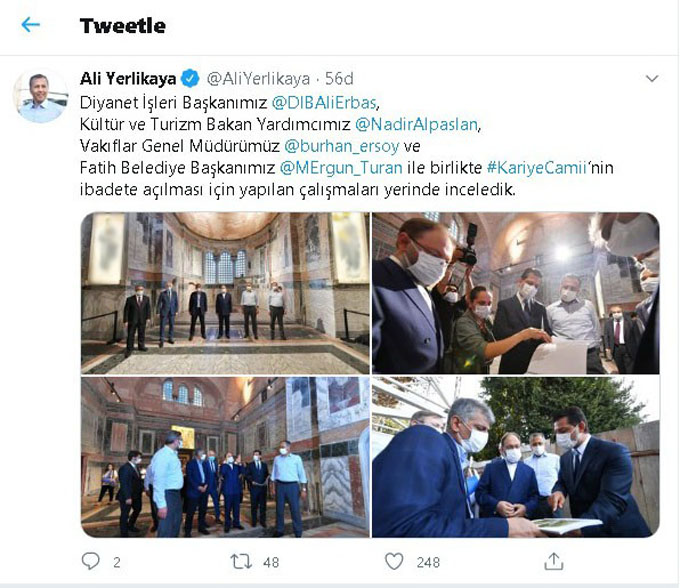Open Ali Yerlikaya profile picture

tap(41, 96)
